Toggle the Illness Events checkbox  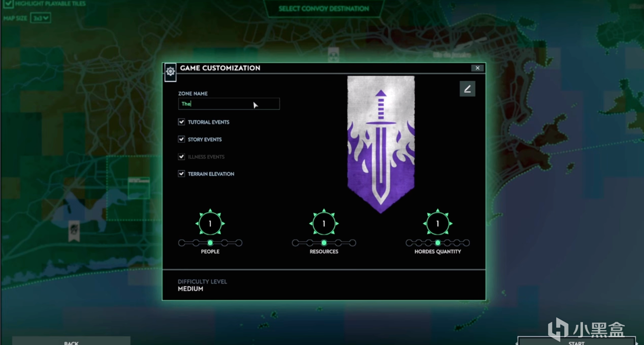click(181, 157)
